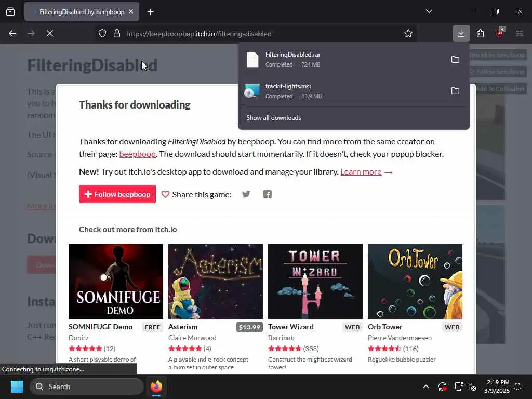Viewport: 532px width, 399px height.
Task: Open the Learn more desktop app link
Action: pos(361,171)
